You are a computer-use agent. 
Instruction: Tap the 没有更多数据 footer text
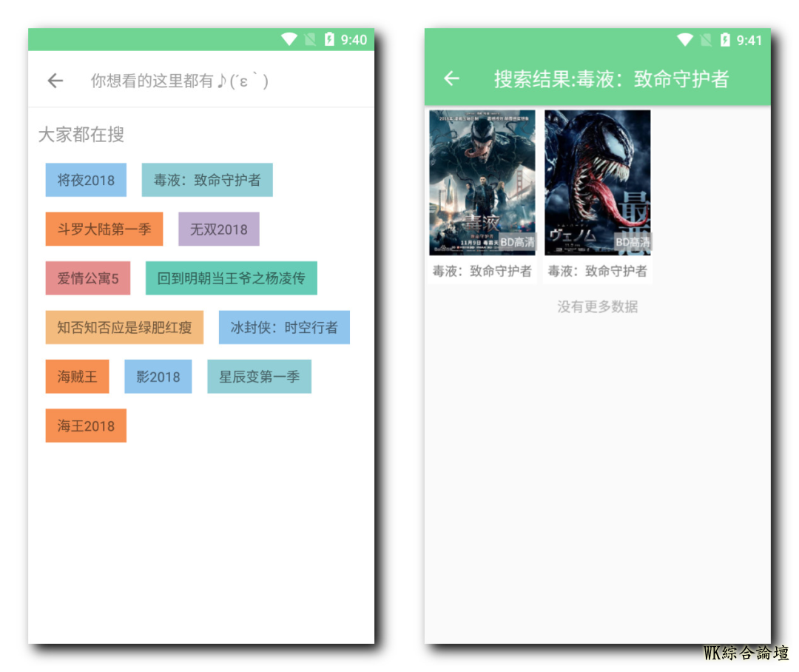pos(598,306)
